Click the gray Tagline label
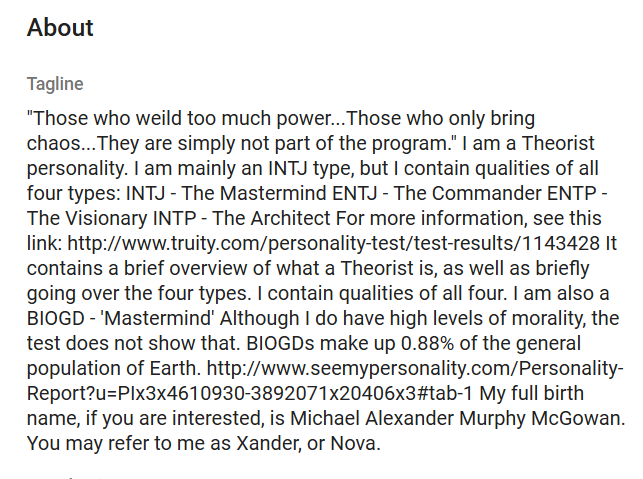The image size is (643, 479). coord(55,84)
